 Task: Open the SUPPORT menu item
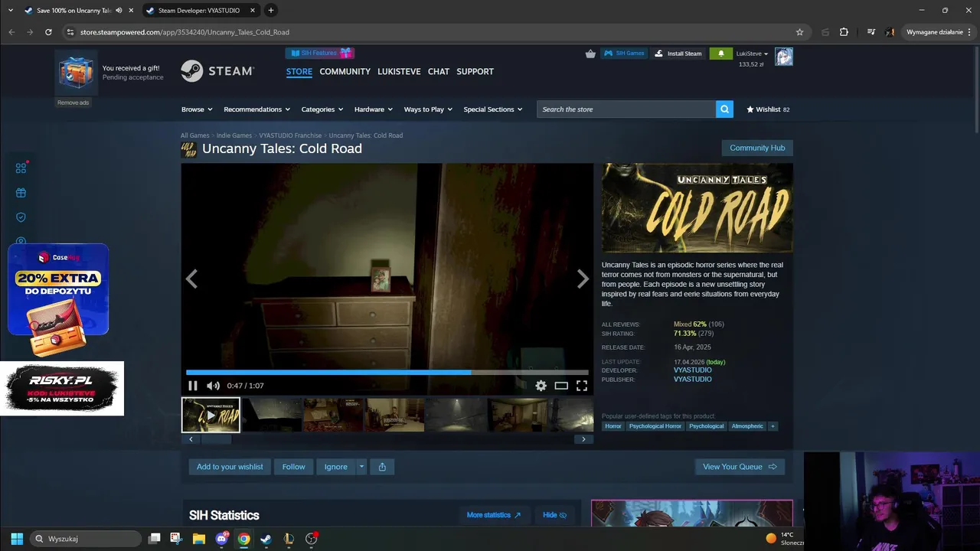click(x=475, y=71)
